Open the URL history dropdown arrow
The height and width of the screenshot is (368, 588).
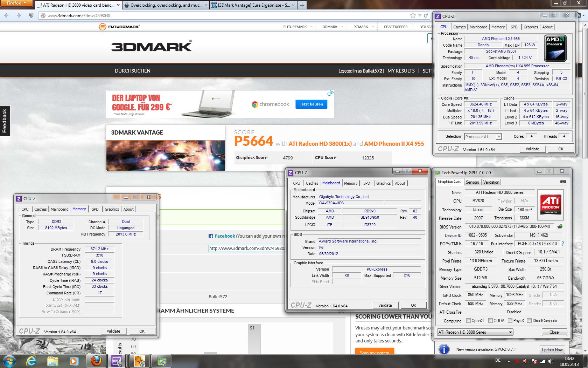pos(420,15)
